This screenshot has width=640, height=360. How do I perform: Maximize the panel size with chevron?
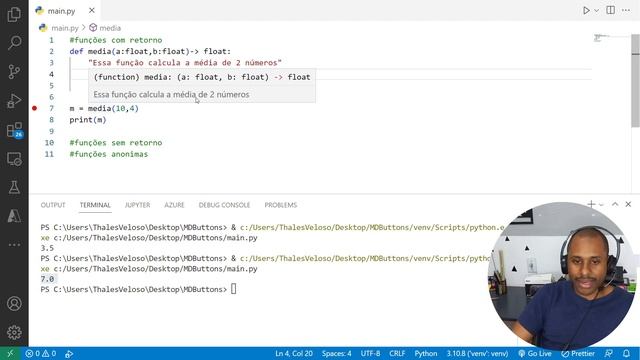point(615,204)
